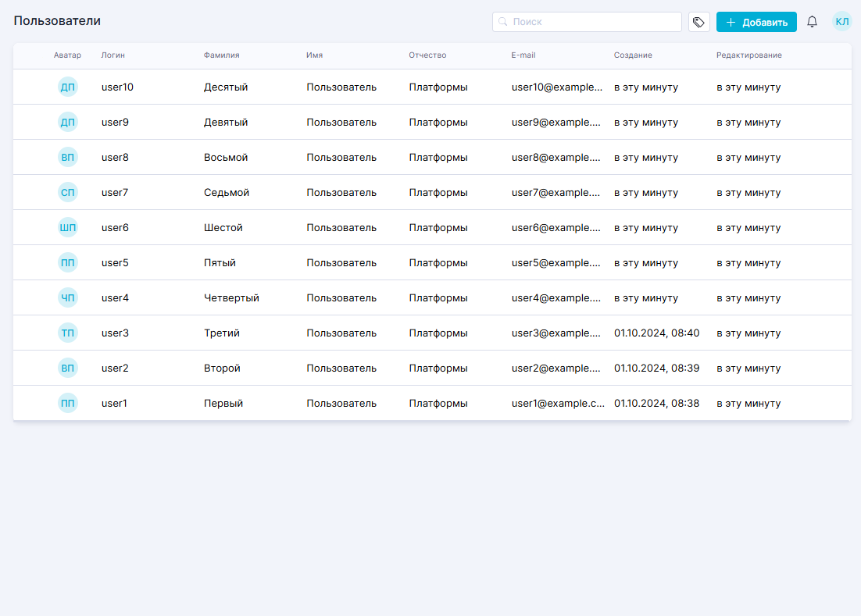
Task: Click the СП avatar of user7
Action: coord(68,193)
